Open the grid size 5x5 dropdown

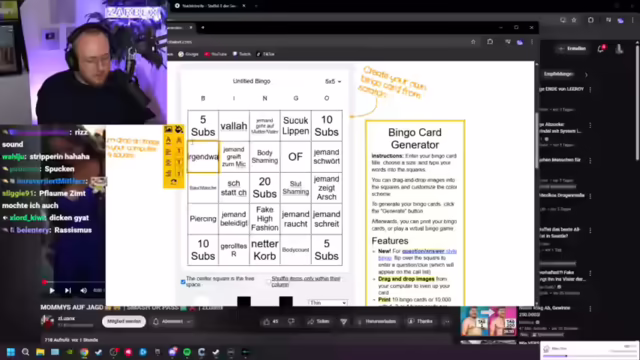coord(333,82)
